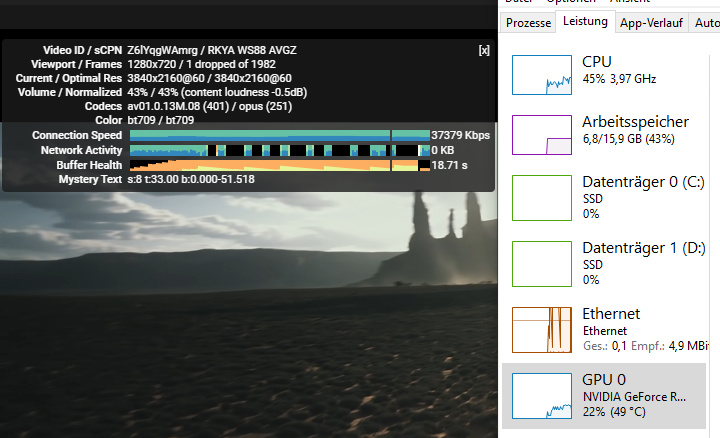Click the Video ID value Z6lYqgWAmrg
720x438 pixels.
click(x=163, y=50)
